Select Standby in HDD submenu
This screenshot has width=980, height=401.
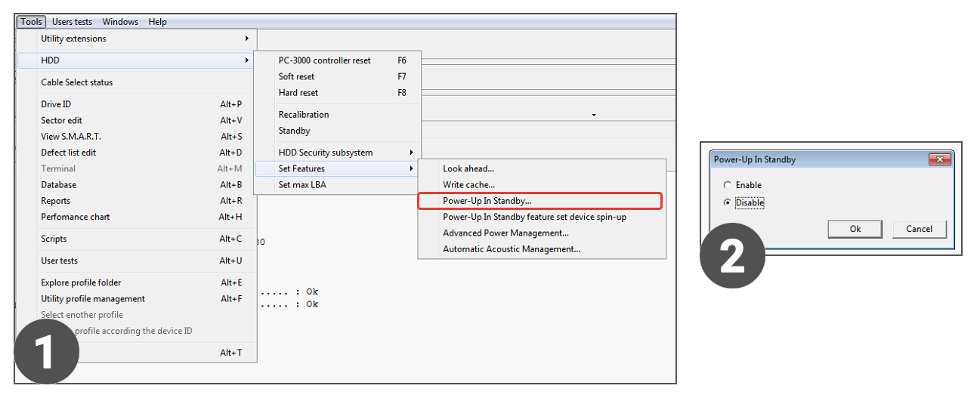(x=337, y=131)
